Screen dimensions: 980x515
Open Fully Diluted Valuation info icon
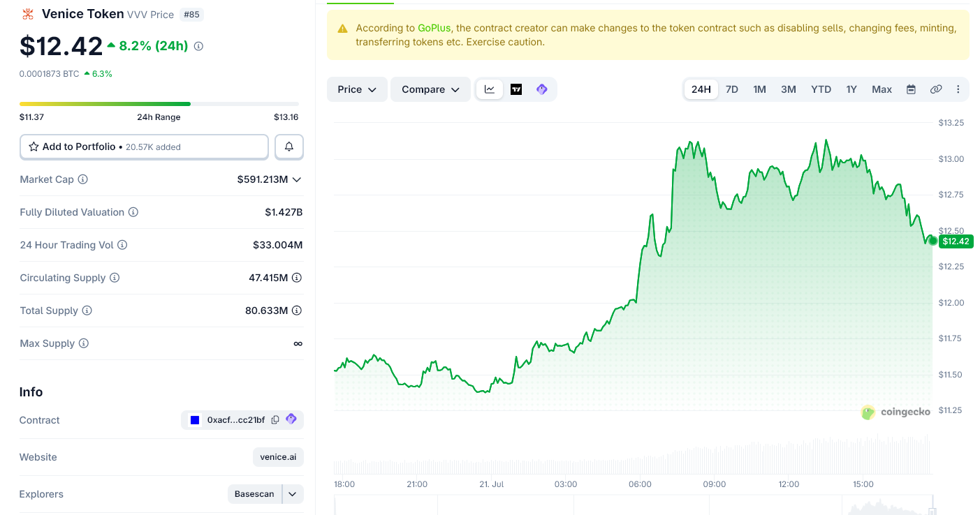click(x=133, y=212)
